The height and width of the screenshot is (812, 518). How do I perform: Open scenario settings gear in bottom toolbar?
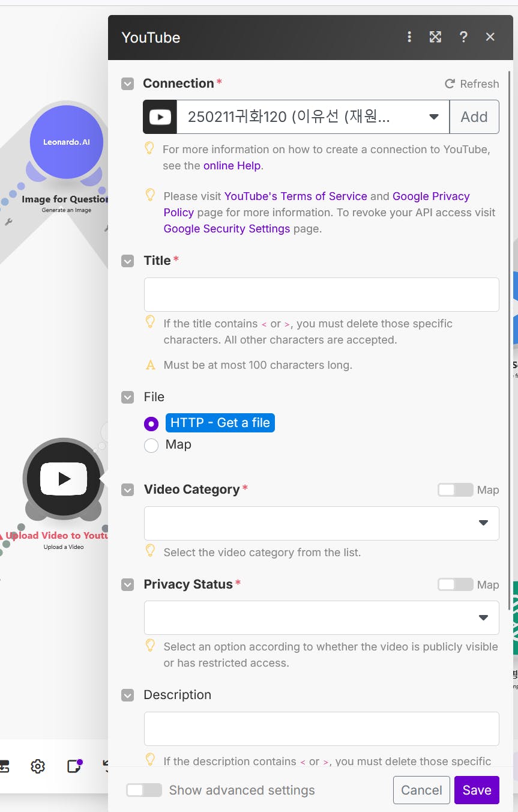click(x=38, y=766)
